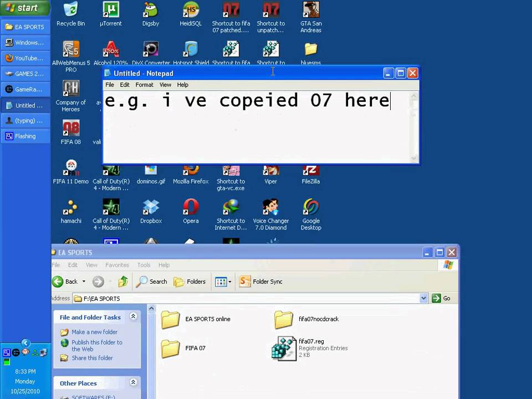Toggle the Folders pane button
This screenshot has width=532, height=399.
tap(190, 282)
